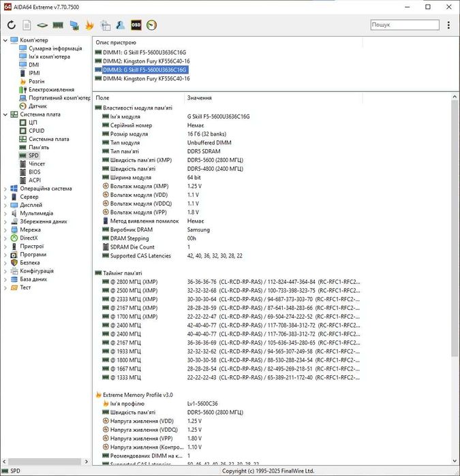Open the Чіпсет tree item

[x=37, y=163]
